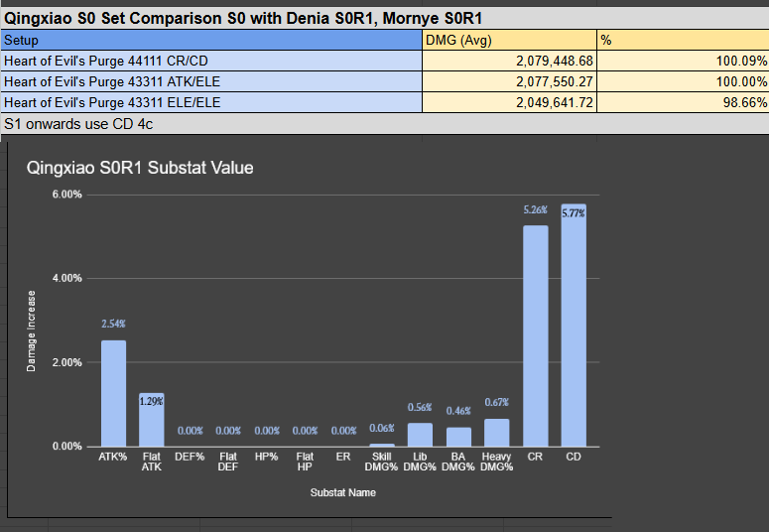The width and height of the screenshot is (769, 532).
Task: Select the 'DMG (Avg)' header cell
Action: click(x=509, y=40)
